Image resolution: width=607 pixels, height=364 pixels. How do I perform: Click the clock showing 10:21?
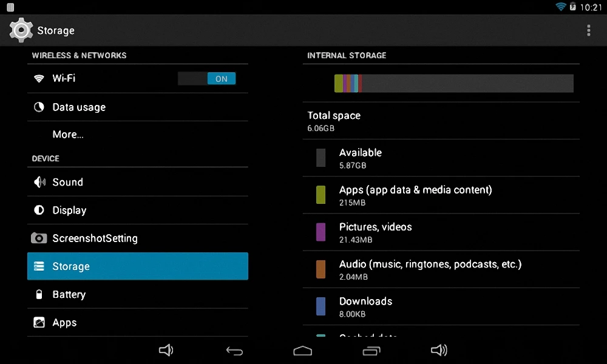pyautogui.click(x=591, y=7)
